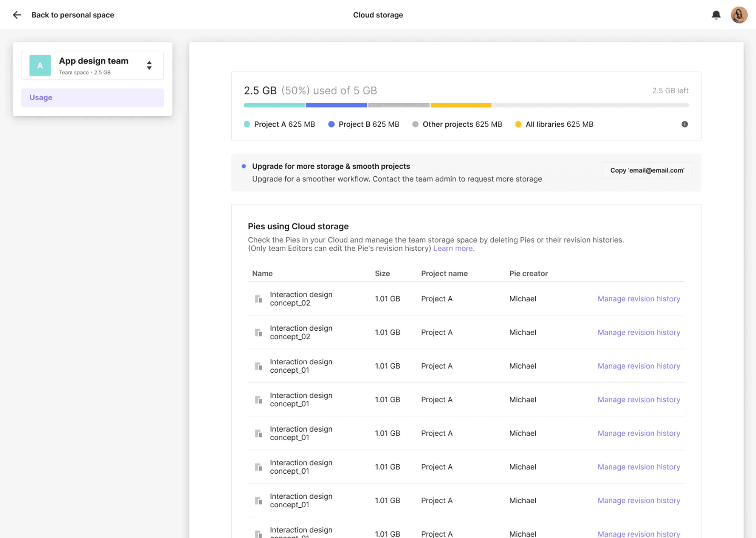756x538 pixels.
Task: Click the Project A legend dot
Action: [247, 124]
